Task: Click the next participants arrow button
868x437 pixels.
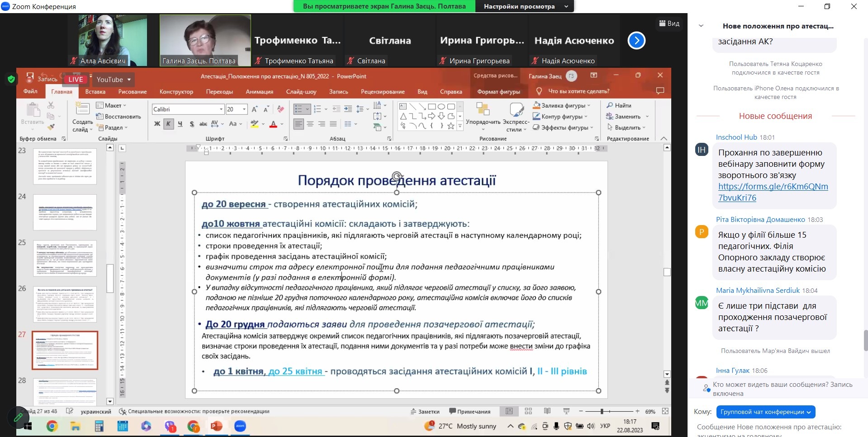Action: click(x=636, y=41)
